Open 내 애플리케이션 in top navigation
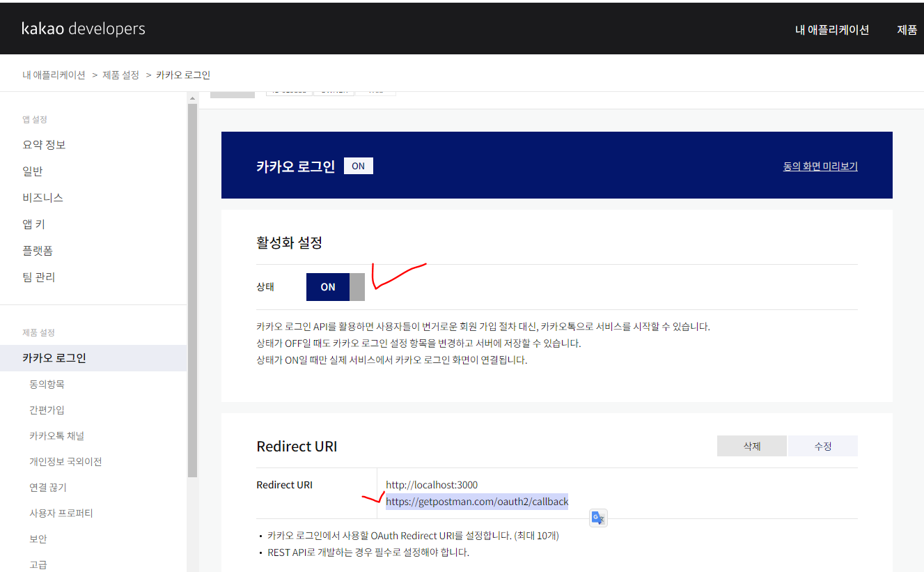The width and height of the screenshot is (924, 572). coord(832,30)
